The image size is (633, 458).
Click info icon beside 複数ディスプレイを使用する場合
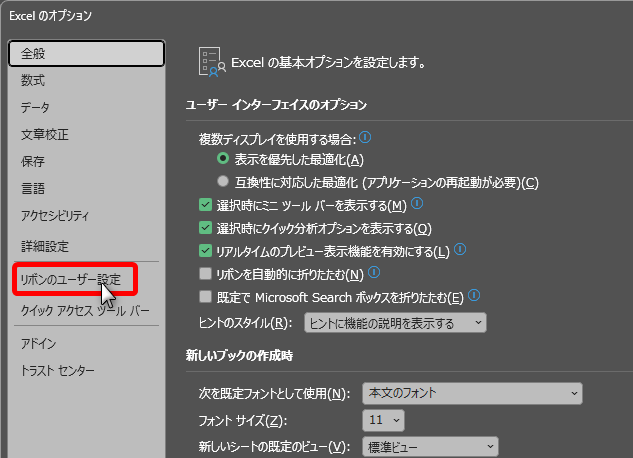point(366,139)
